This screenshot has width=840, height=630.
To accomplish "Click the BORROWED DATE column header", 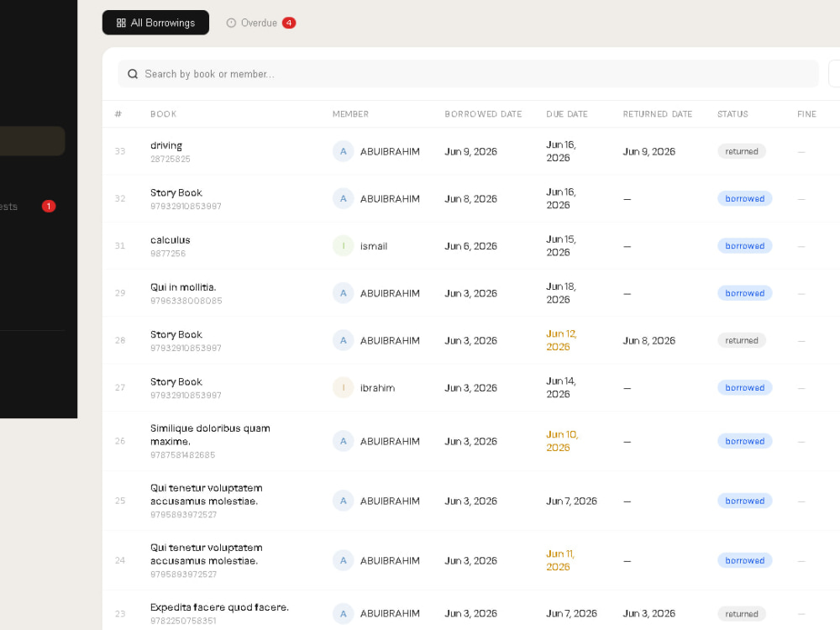I will [483, 114].
